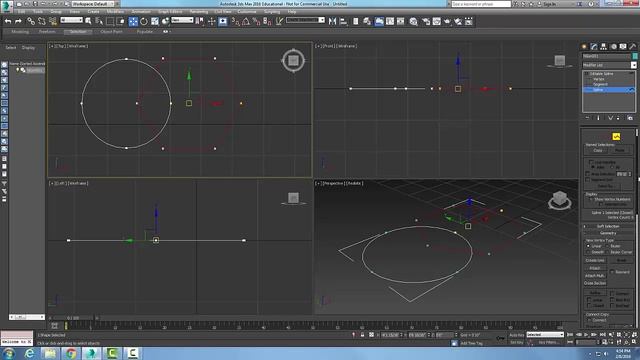This screenshot has height=360, width=640.
Task: Collapse the Geometry rollout
Action: (608, 233)
